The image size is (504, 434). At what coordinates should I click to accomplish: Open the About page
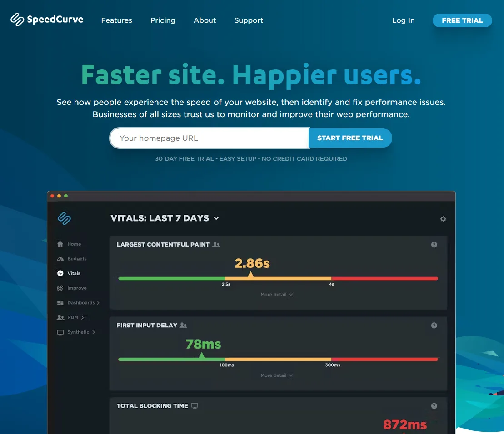point(205,20)
